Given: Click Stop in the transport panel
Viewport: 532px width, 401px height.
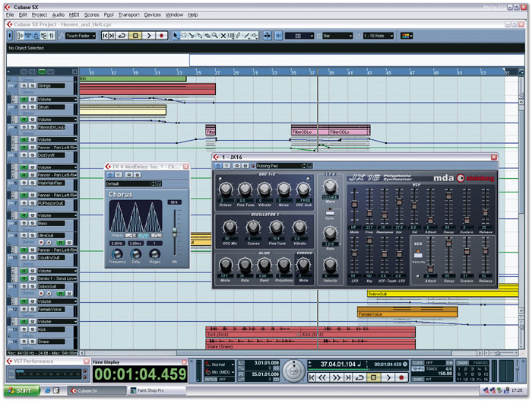Looking at the screenshot, I should 374,377.
